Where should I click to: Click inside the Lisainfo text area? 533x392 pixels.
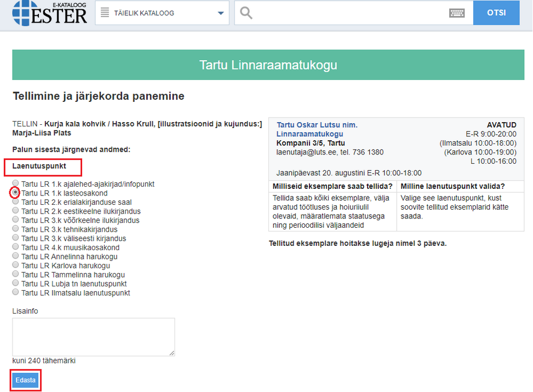[94, 337]
